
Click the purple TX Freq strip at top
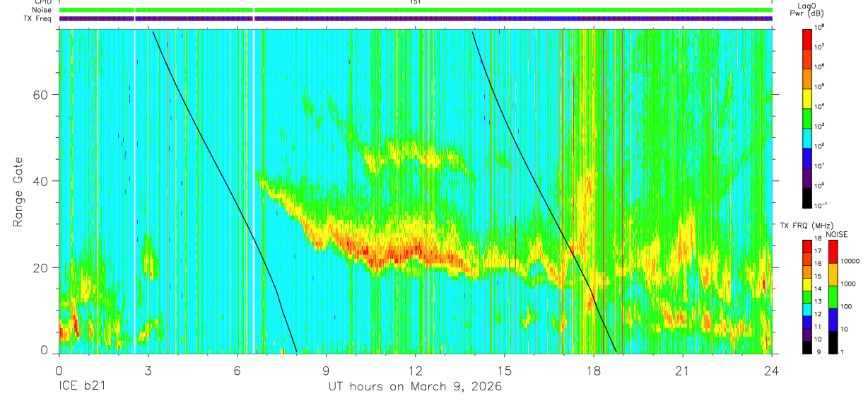tap(416, 19)
